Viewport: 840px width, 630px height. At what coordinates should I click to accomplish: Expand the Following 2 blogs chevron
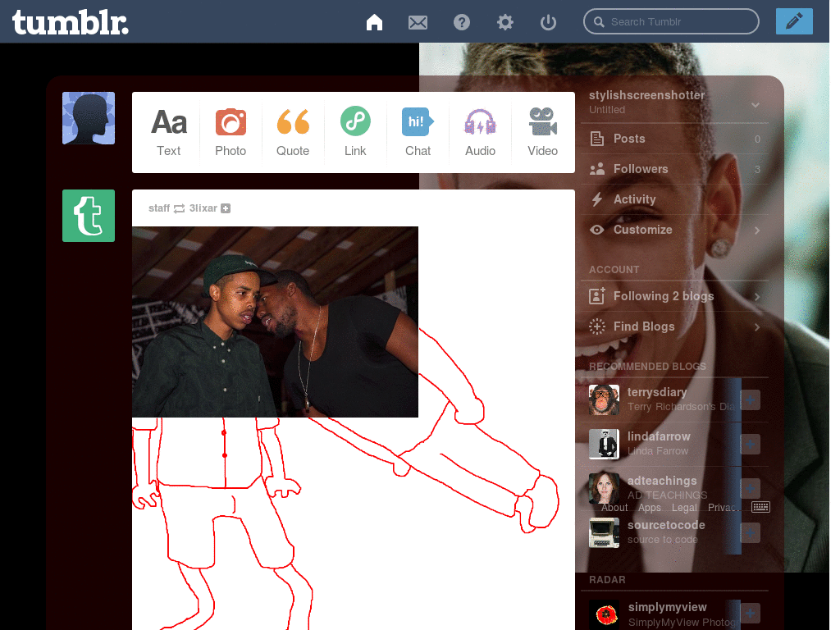(757, 297)
